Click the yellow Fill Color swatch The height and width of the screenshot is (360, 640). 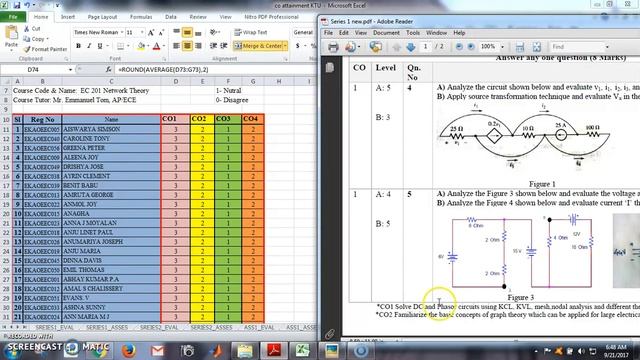click(141, 46)
